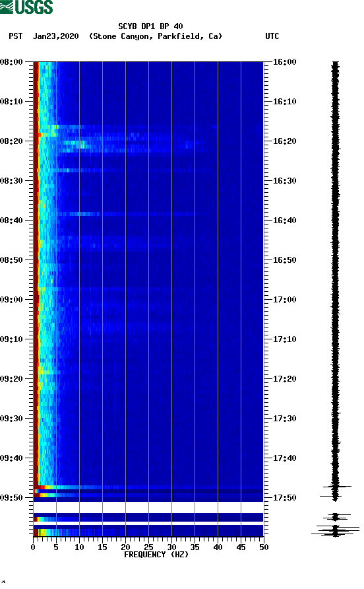Click the 17:50 UTC time label
364x589 pixels.
coord(284,498)
